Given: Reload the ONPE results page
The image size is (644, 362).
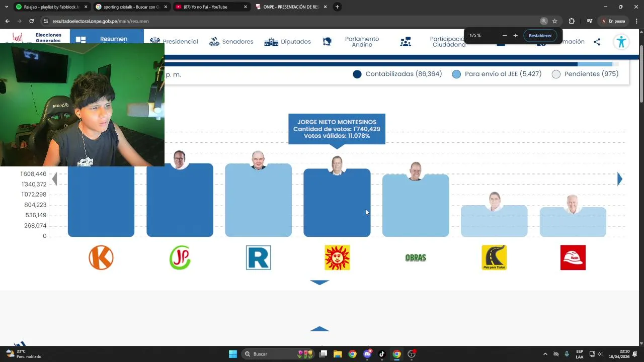Looking at the screenshot, I should coord(31,21).
